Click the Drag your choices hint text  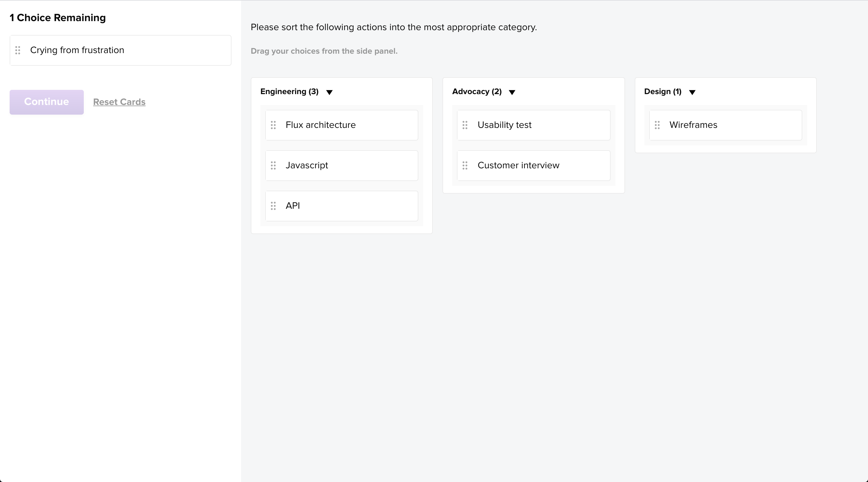(324, 51)
